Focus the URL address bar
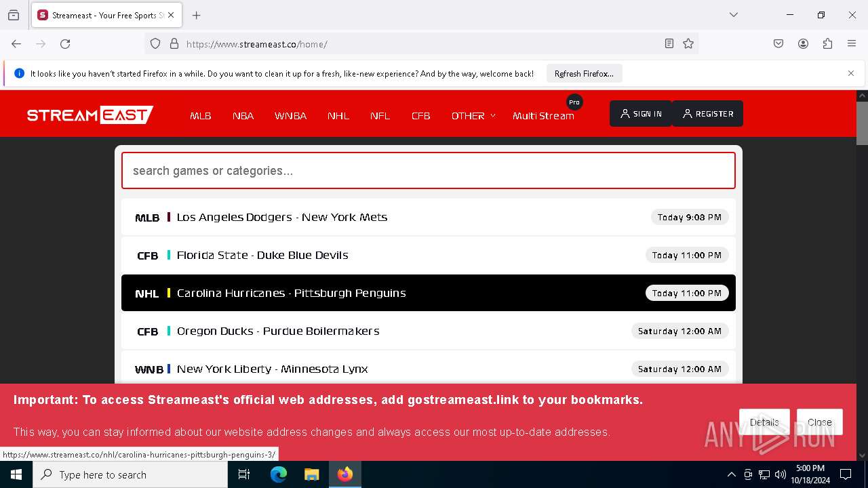This screenshot has height=488, width=868. pos(420,44)
